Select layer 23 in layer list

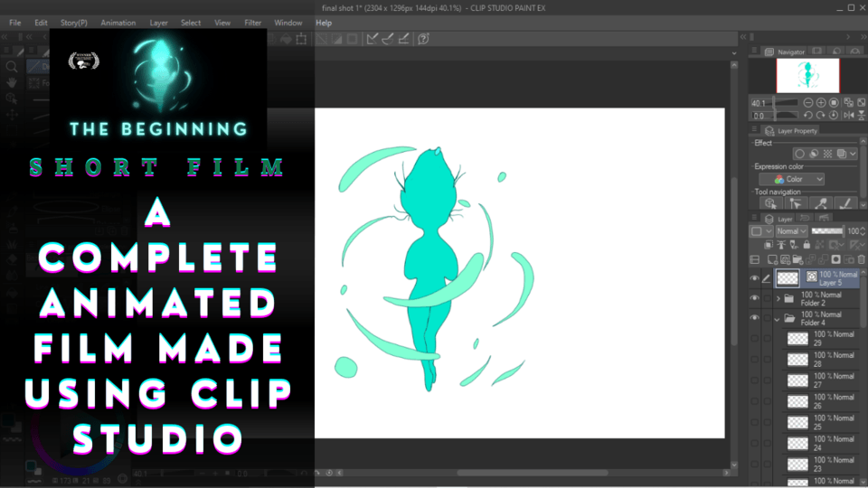[x=822, y=465]
